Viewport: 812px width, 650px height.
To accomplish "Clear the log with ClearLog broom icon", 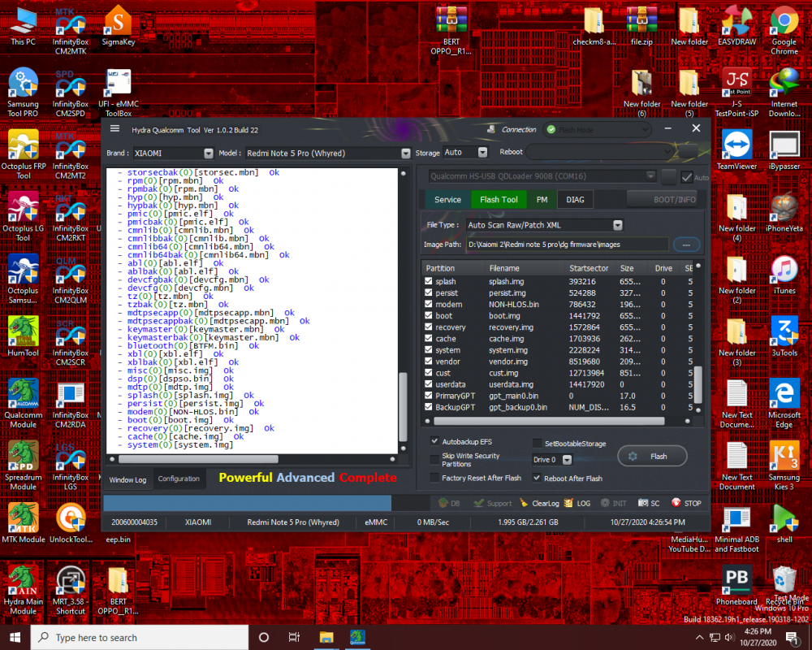I will tap(539, 503).
